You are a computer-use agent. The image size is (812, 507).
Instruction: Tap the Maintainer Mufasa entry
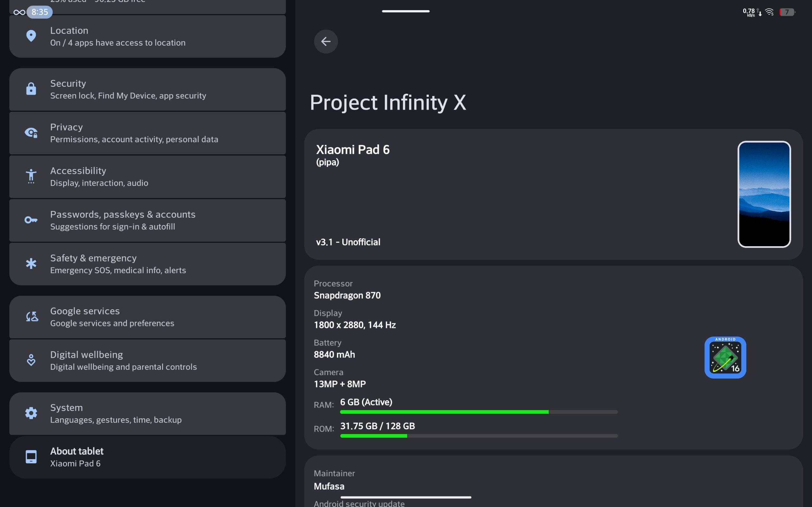pyautogui.click(x=329, y=480)
